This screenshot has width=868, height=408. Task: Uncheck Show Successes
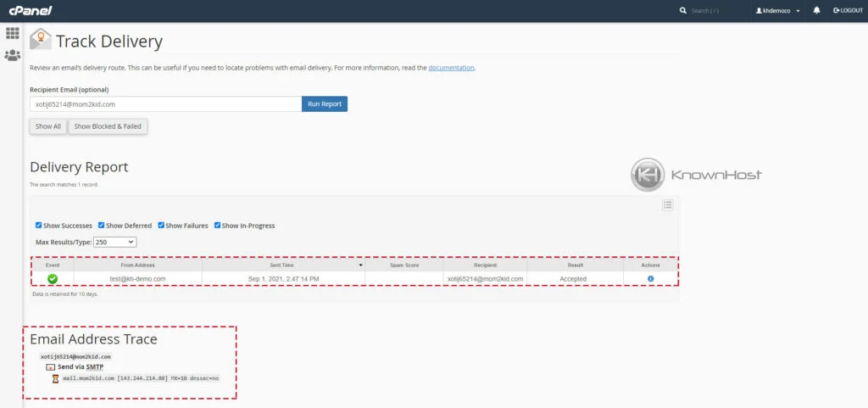38,226
